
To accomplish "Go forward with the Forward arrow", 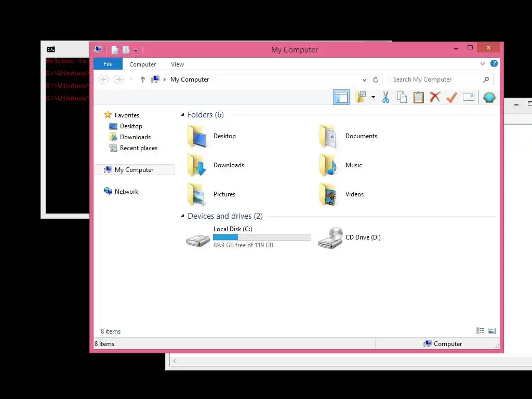I will pyautogui.click(x=118, y=79).
